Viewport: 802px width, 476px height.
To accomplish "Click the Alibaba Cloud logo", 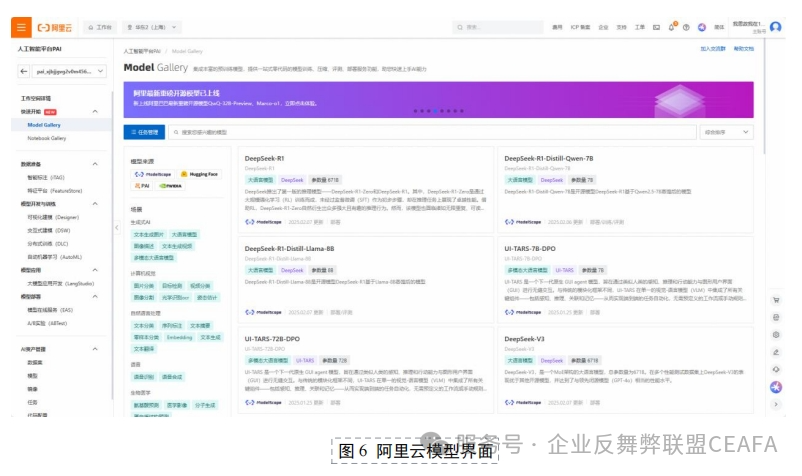I will (55, 28).
